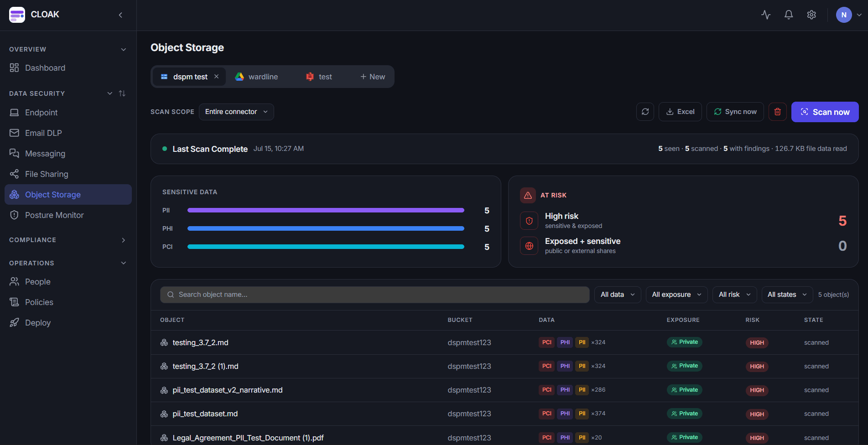Click the High risk shield icon
Screen dimensions: 868x445
tap(529, 221)
